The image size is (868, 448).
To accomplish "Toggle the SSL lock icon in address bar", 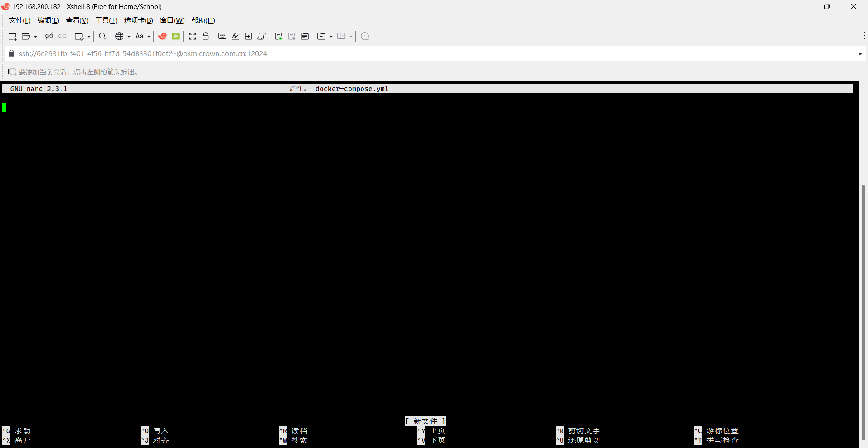I will pos(11,53).
